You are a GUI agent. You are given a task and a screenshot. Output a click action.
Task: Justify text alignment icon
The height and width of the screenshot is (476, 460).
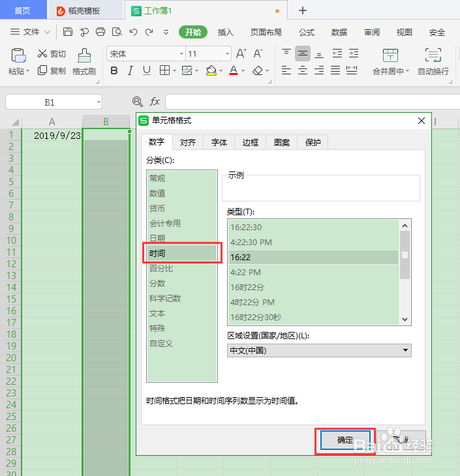[335, 70]
